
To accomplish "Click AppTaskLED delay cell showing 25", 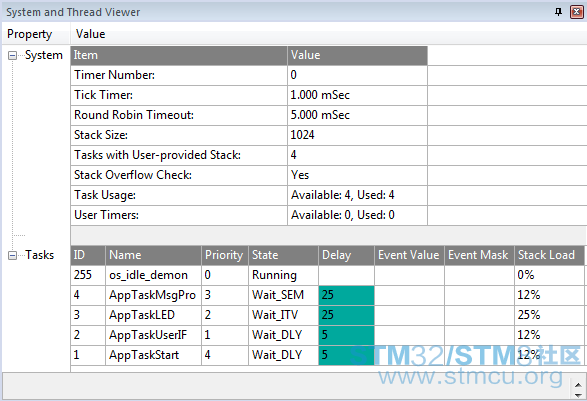I will tap(346, 315).
